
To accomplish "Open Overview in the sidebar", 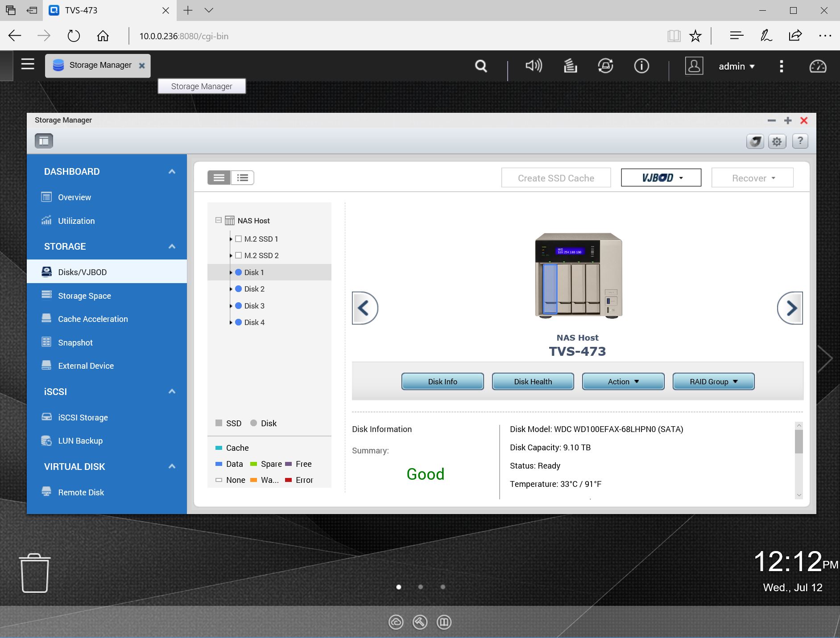I will pos(74,197).
